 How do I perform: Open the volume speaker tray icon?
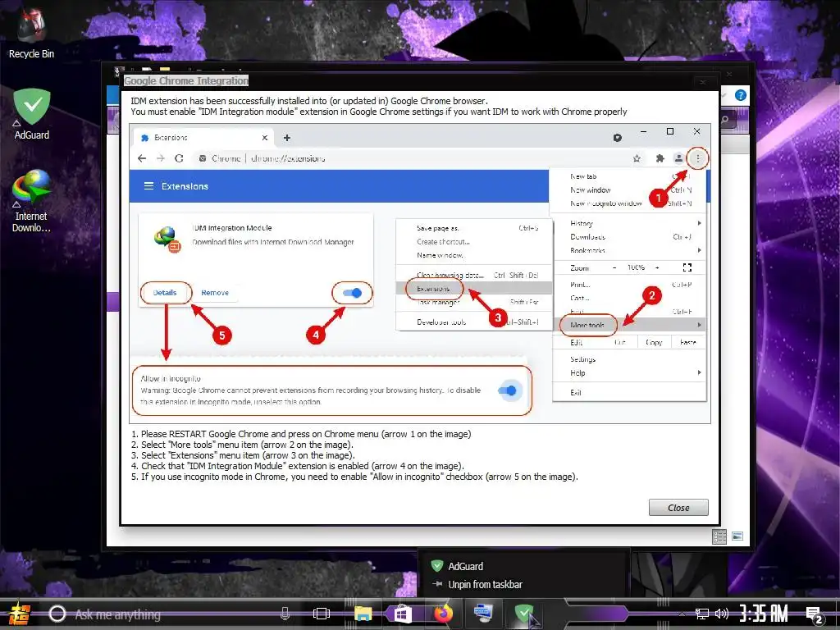tap(722, 614)
